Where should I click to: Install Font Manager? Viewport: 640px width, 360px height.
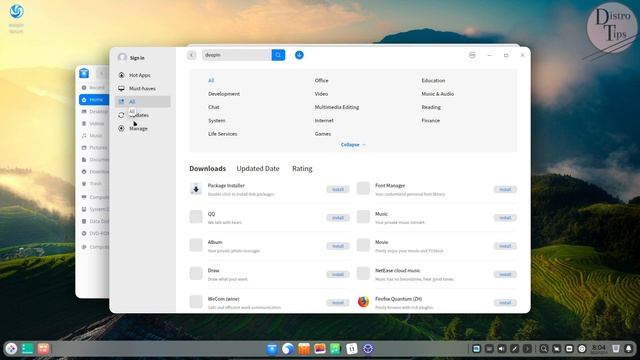coord(505,189)
